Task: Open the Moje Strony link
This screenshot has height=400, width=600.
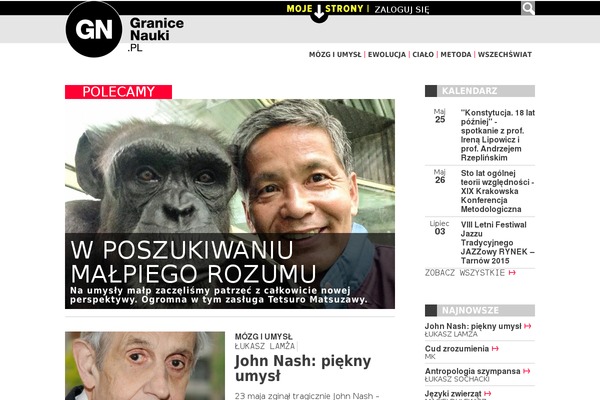Action: [x=324, y=8]
